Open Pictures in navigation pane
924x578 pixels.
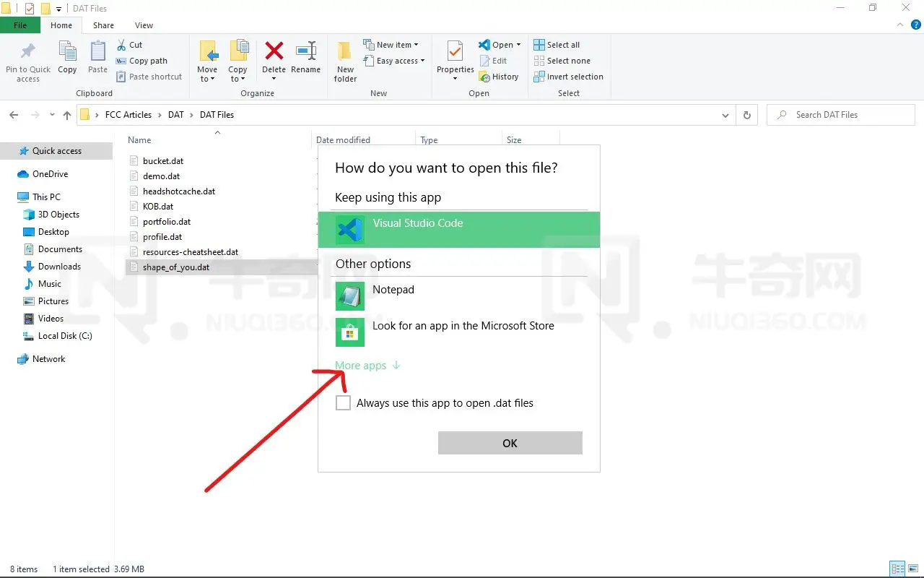(53, 301)
